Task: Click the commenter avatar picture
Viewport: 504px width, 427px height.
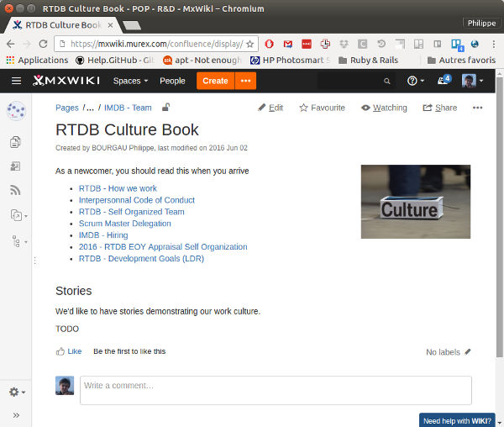Action: point(65,386)
